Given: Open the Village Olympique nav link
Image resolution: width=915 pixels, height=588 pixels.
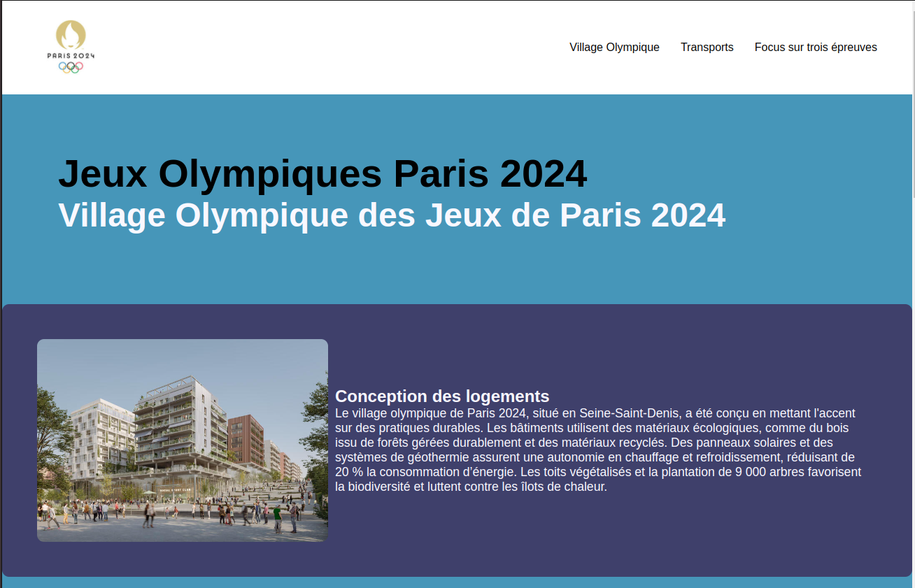Looking at the screenshot, I should pyautogui.click(x=614, y=48).
